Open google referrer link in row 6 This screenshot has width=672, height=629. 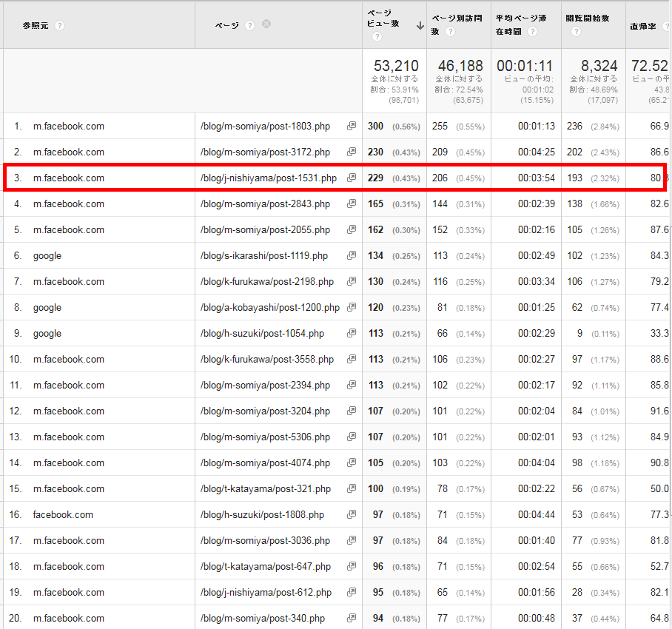pos(47,256)
